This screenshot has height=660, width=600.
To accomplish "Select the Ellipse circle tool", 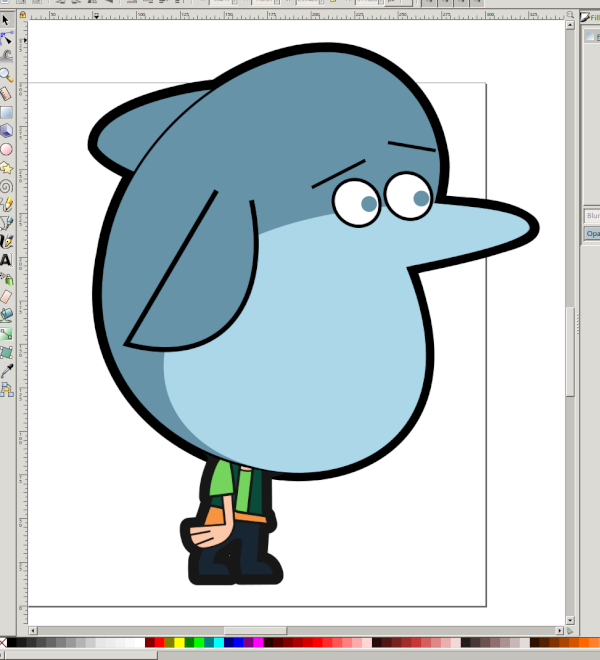I will 6,149.
